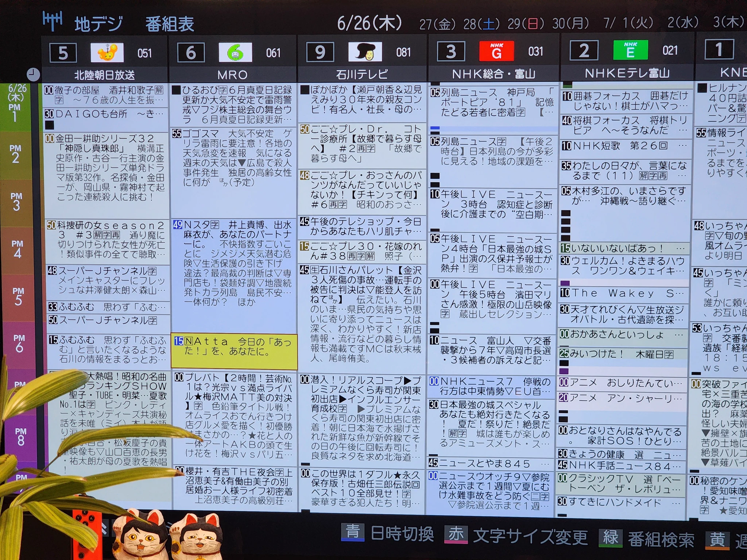
Task: Jump to the PM 8 time slot
Action: [x=20, y=437]
